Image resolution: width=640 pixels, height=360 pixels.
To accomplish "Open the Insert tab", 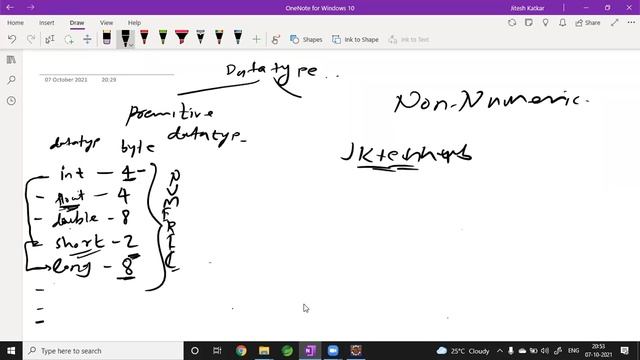I will 47,23.
